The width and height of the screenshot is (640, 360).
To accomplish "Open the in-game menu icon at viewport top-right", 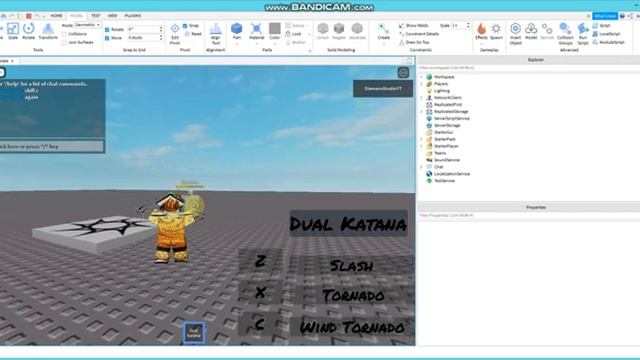I will pyautogui.click(x=403, y=73).
